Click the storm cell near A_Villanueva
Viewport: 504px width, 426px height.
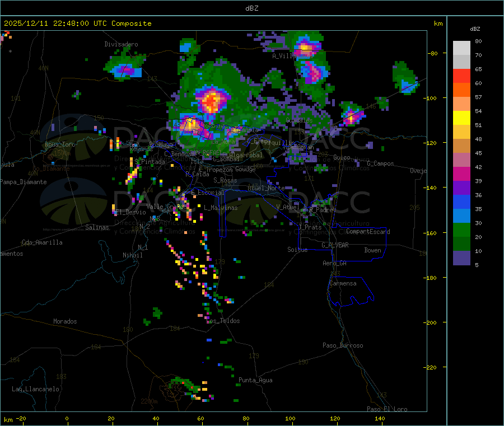click(305, 49)
